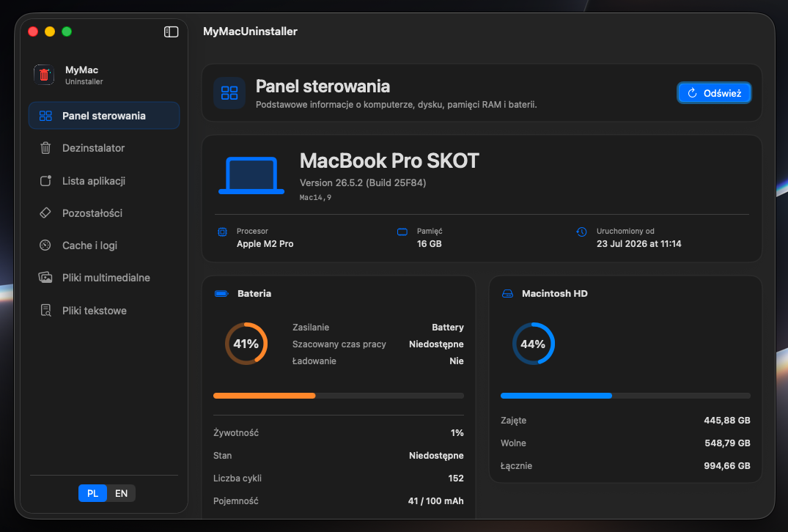Click the Lista aplikacji icon
Image resolution: width=788 pixels, height=532 pixels.
[45, 181]
